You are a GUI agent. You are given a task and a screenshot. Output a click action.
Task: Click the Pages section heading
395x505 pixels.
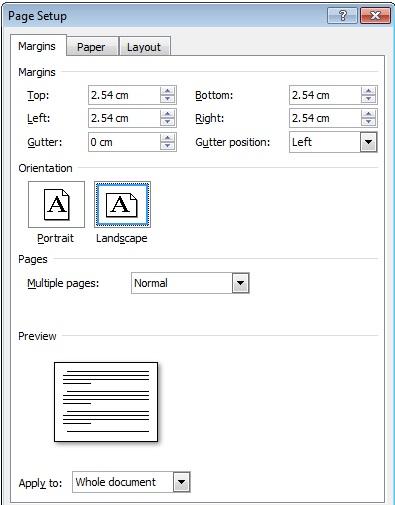click(x=33, y=259)
